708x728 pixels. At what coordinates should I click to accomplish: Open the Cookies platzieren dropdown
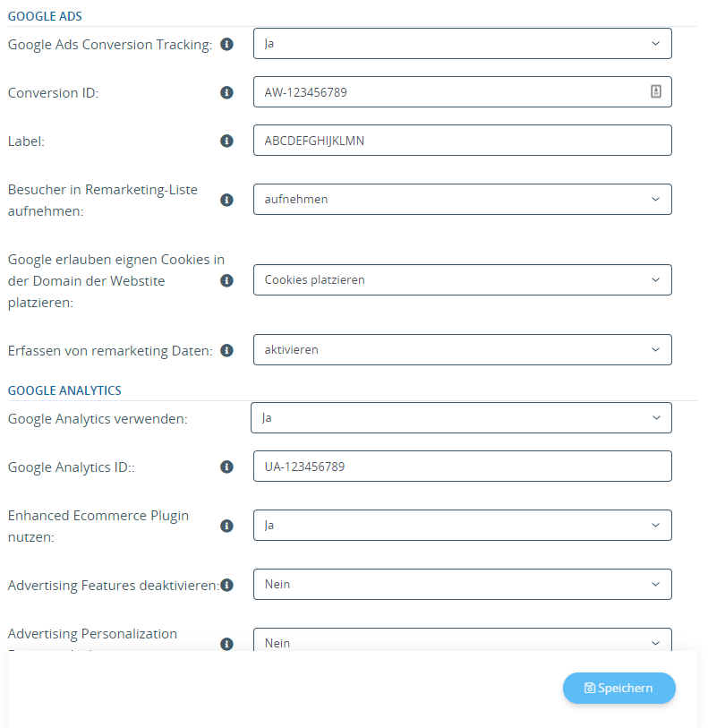(x=461, y=279)
